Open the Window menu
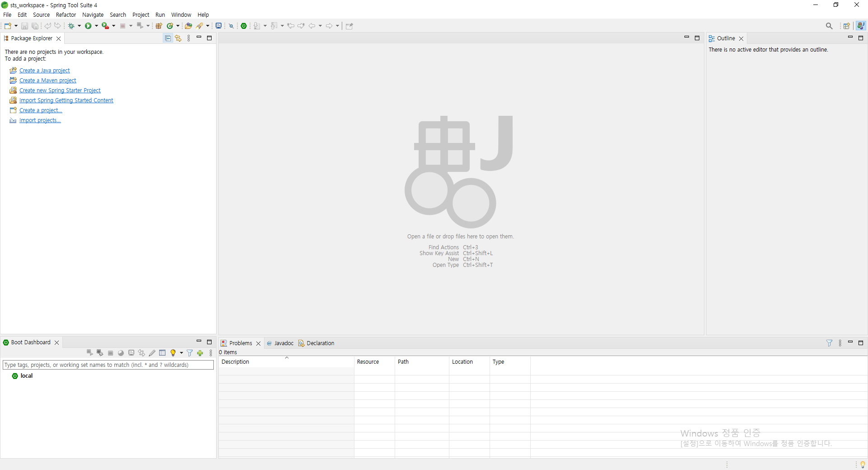Image resolution: width=868 pixels, height=470 pixels. coord(181,14)
